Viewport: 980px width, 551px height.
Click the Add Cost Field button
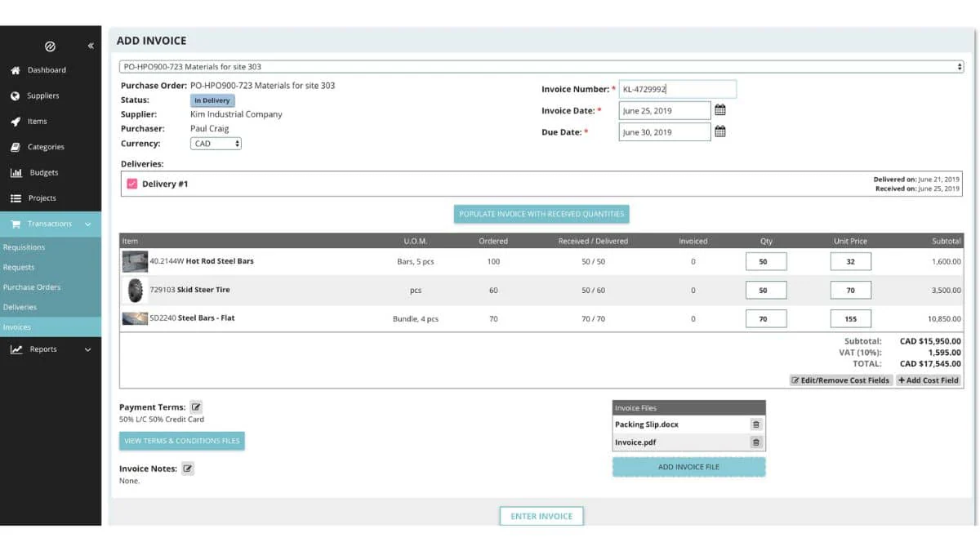click(929, 380)
